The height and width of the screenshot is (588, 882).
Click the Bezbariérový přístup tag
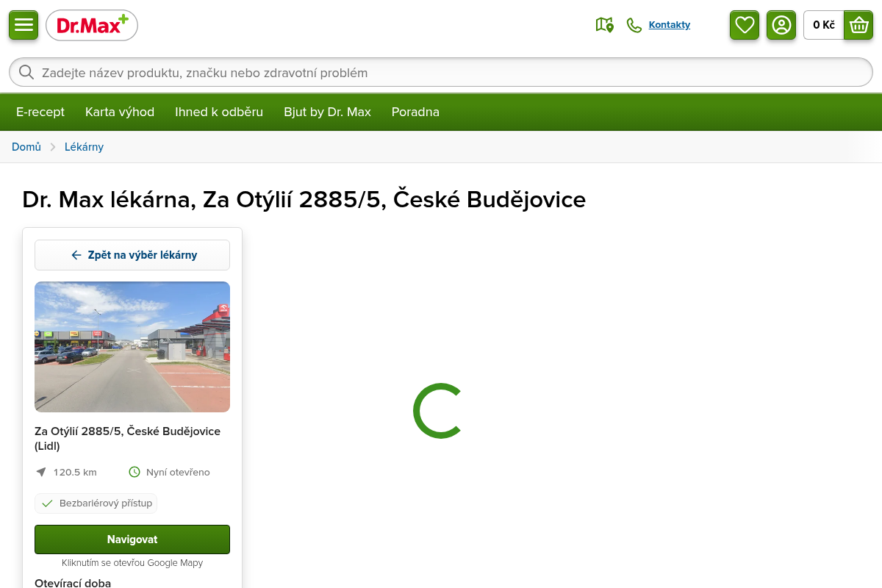tap(96, 503)
